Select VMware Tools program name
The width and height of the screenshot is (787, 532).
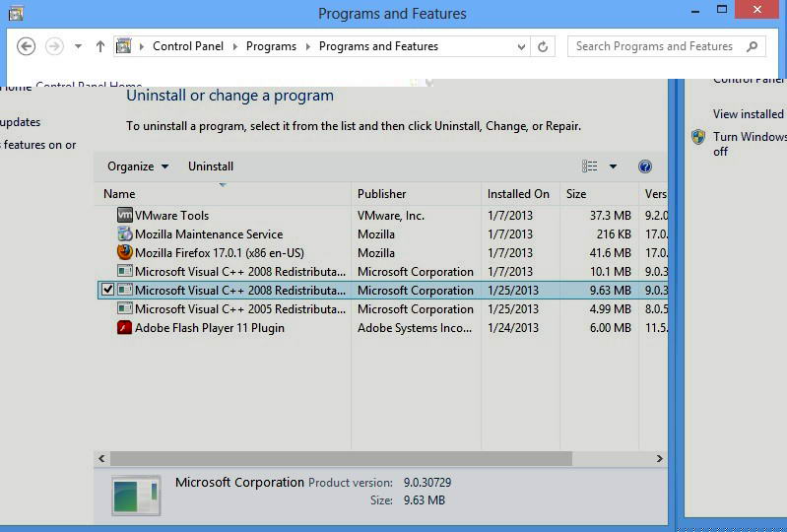171,216
